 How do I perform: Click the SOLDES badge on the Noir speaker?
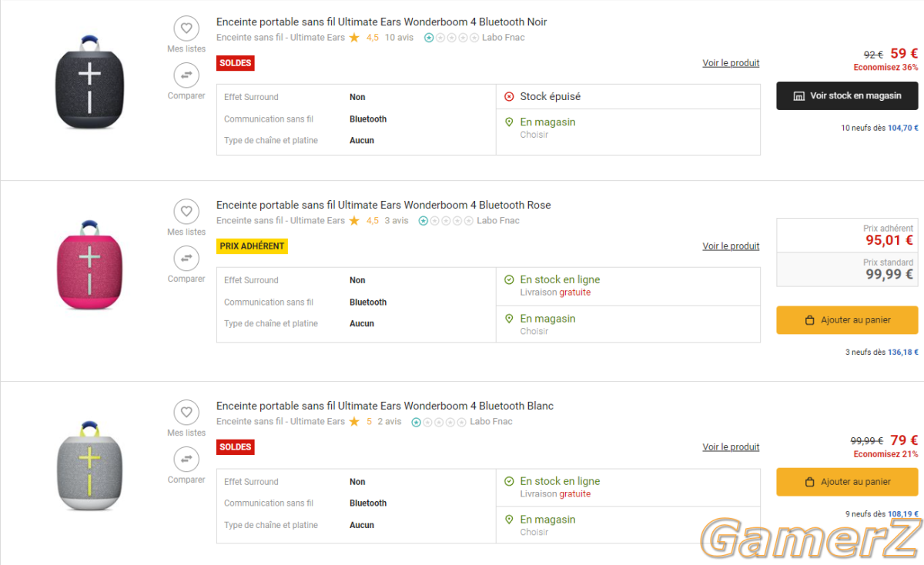[236, 63]
